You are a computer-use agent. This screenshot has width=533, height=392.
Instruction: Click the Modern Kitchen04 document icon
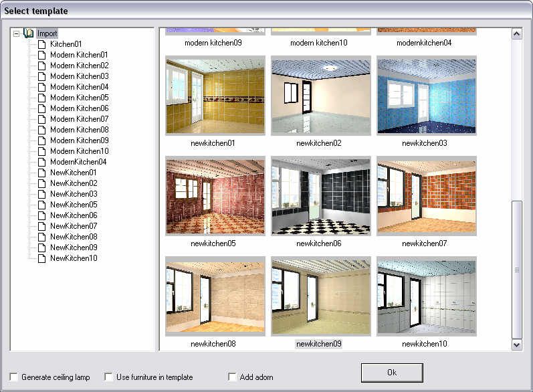(42, 87)
